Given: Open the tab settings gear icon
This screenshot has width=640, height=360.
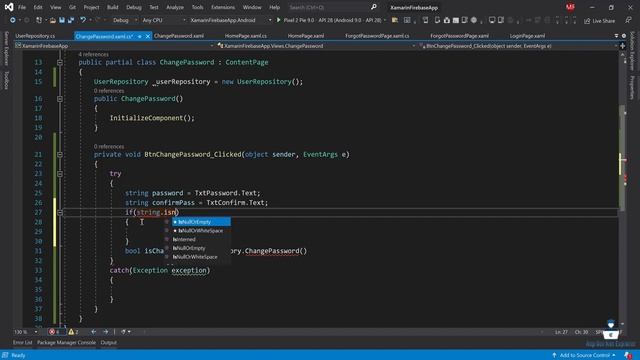Looking at the screenshot, I should (624, 36).
